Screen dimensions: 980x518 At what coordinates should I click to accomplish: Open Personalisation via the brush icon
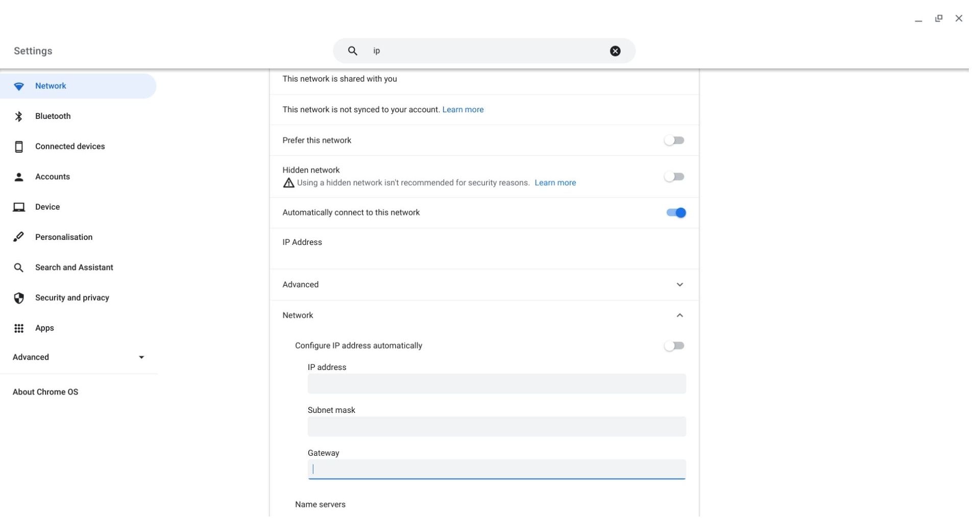[x=19, y=237]
